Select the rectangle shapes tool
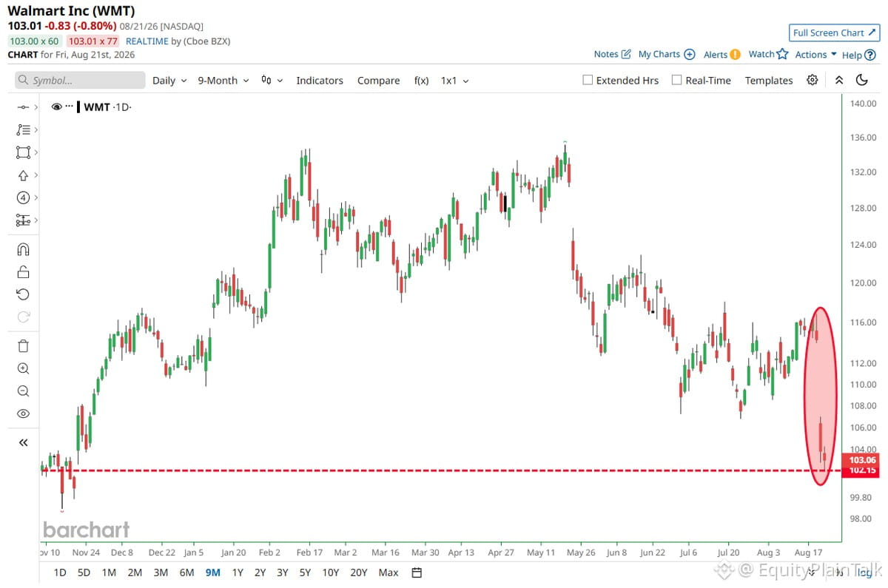Viewport: 888px width, 588px height. click(22, 152)
